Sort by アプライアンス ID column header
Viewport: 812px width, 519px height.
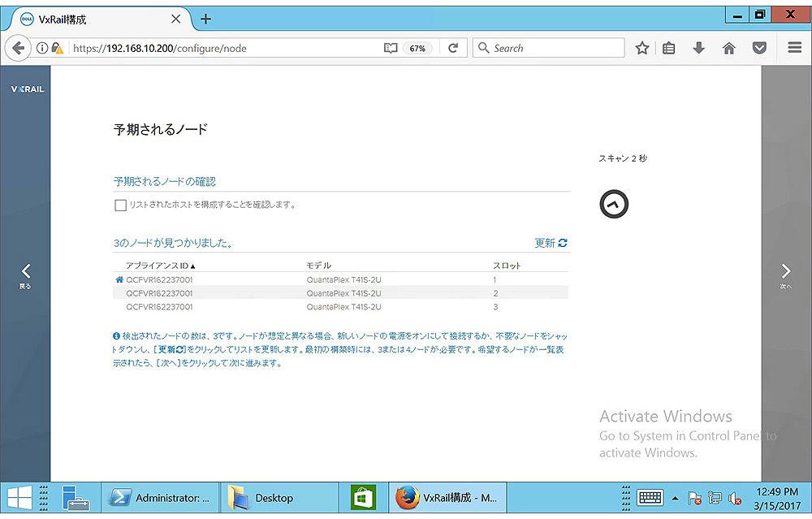tap(161, 266)
